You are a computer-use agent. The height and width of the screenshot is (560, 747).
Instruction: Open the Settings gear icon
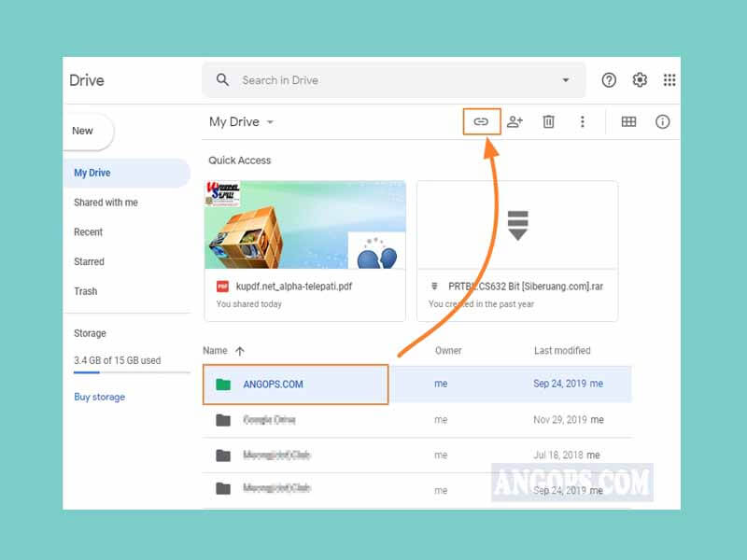click(640, 79)
